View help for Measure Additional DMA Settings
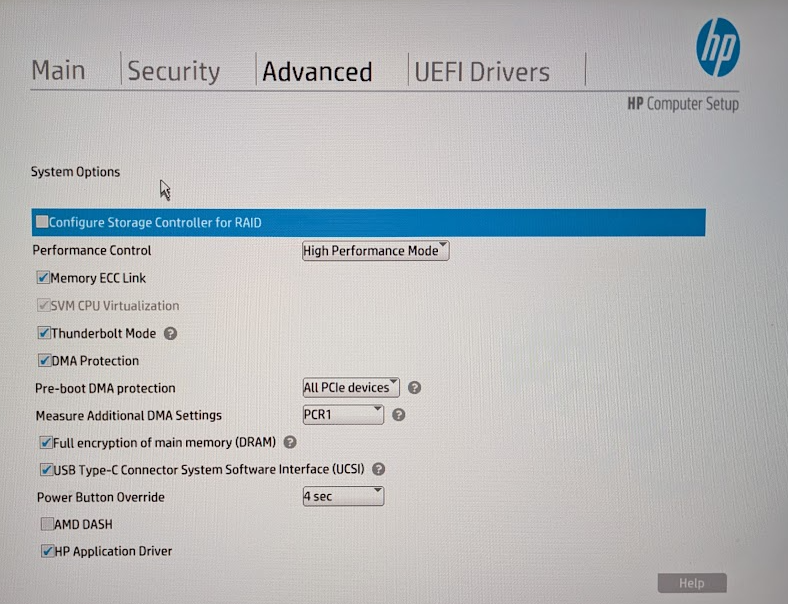The height and width of the screenshot is (604, 788). coord(399,415)
